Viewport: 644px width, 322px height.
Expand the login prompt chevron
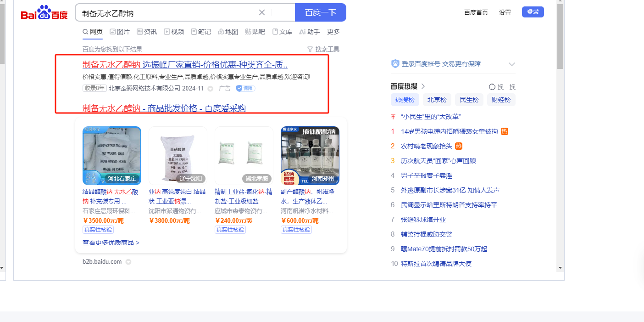click(x=512, y=64)
